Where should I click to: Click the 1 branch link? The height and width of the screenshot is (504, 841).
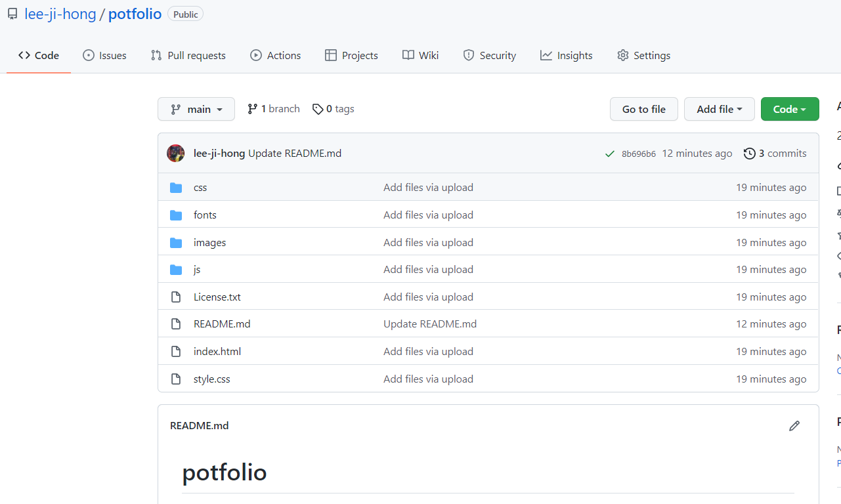pos(274,109)
